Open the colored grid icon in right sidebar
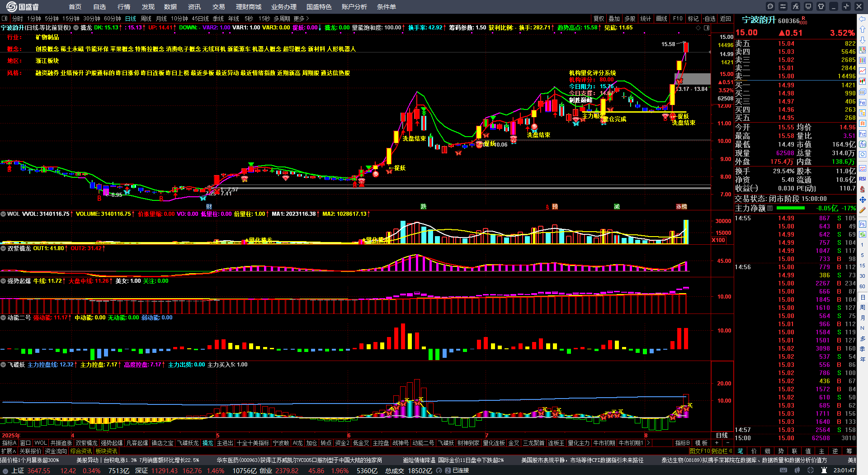 pos(863,60)
